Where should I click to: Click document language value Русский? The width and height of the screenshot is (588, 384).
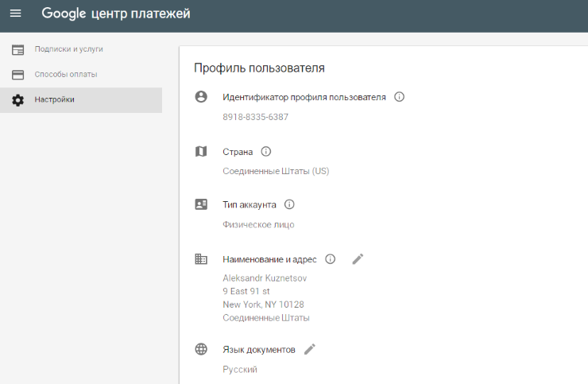(240, 370)
